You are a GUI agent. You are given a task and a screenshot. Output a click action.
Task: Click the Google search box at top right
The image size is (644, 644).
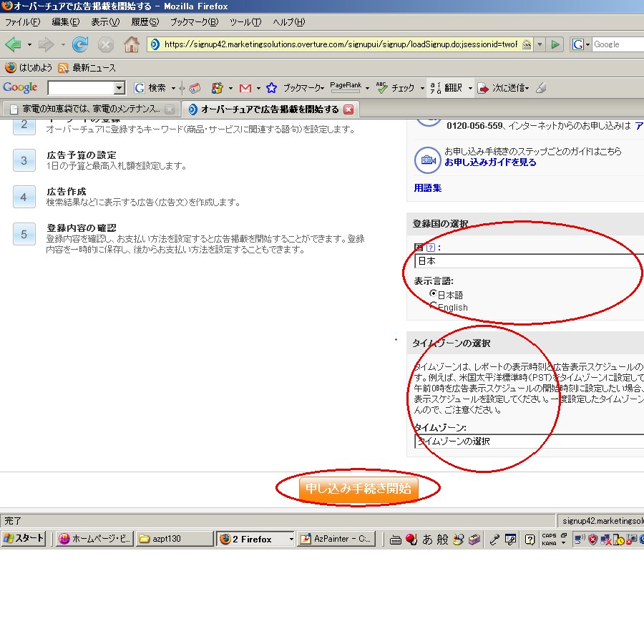(x=618, y=44)
